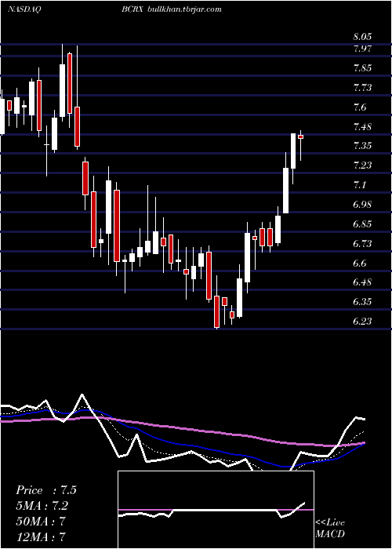The image size is (392, 549).
Task: Click the 6.85 price axis label
Action: tap(362, 224)
